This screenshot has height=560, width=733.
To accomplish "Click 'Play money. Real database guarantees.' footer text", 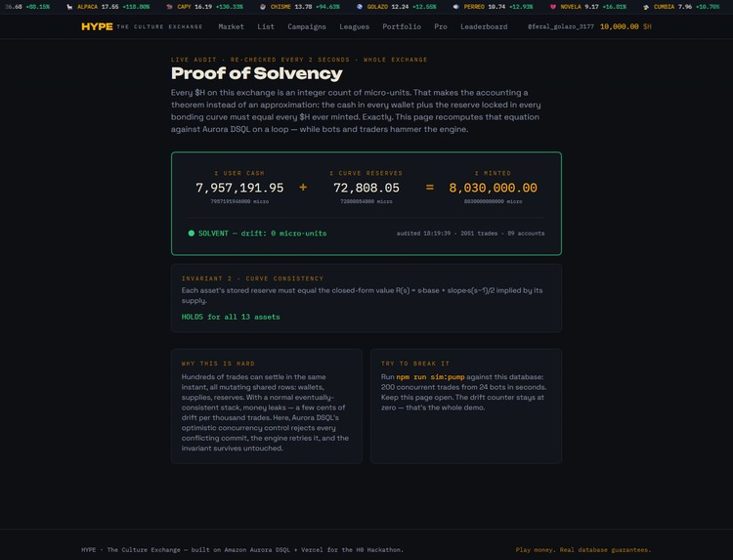I will [583, 549].
